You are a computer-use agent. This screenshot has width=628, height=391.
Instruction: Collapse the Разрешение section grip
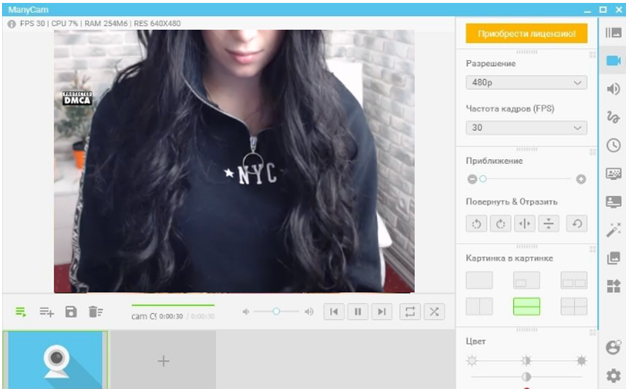[x=527, y=52]
